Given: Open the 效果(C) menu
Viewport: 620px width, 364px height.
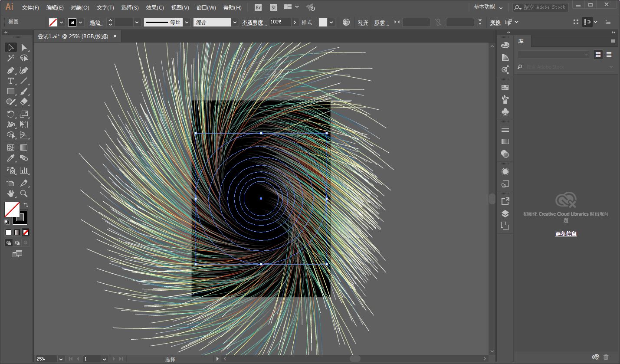Looking at the screenshot, I should tap(155, 7).
